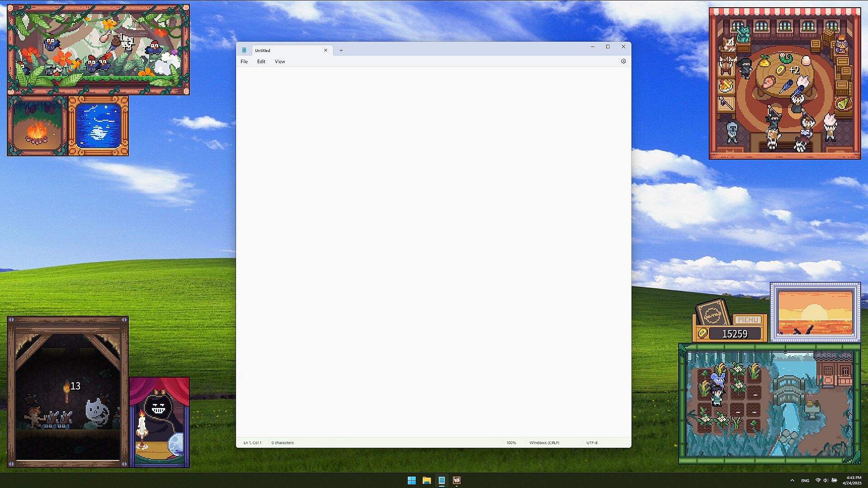Open the zoom level 100% selector

click(x=511, y=443)
